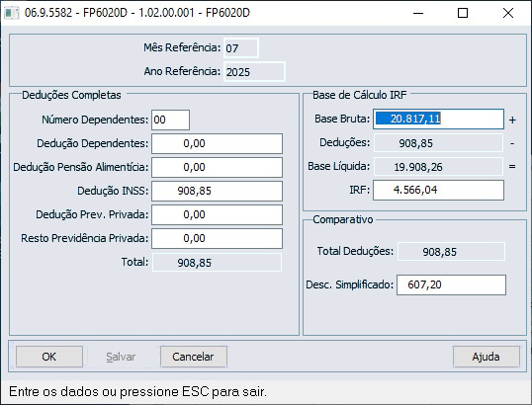Select the Dedução Pensão Alimentícia field
Image resolution: width=532 pixels, height=405 pixels.
point(217,167)
